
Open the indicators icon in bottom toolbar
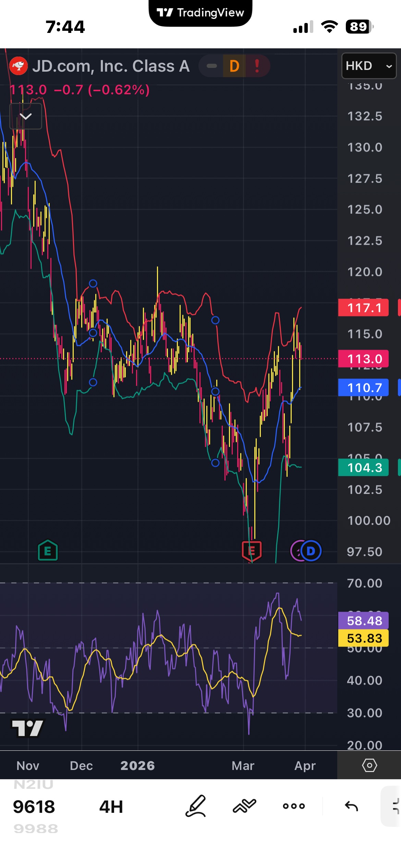[244, 806]
